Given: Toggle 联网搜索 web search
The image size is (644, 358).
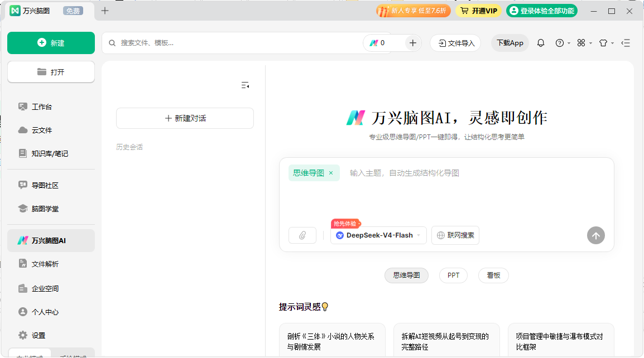Looking at the screenshot, I should [455, 235].
